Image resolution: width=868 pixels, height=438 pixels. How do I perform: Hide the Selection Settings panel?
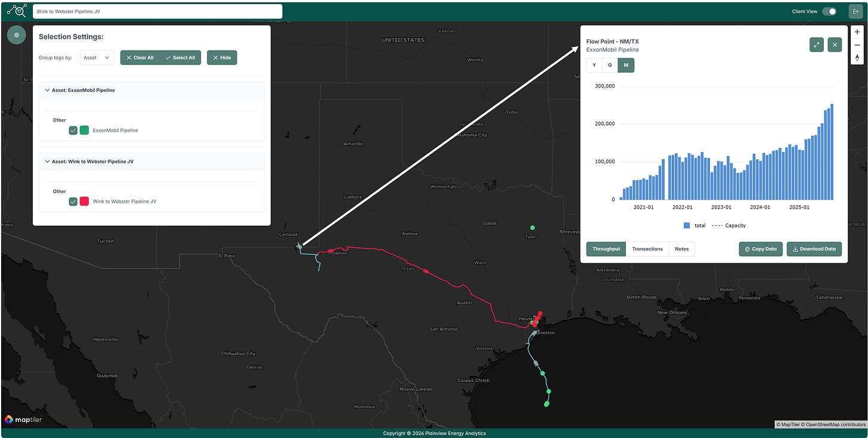[222, 58]
